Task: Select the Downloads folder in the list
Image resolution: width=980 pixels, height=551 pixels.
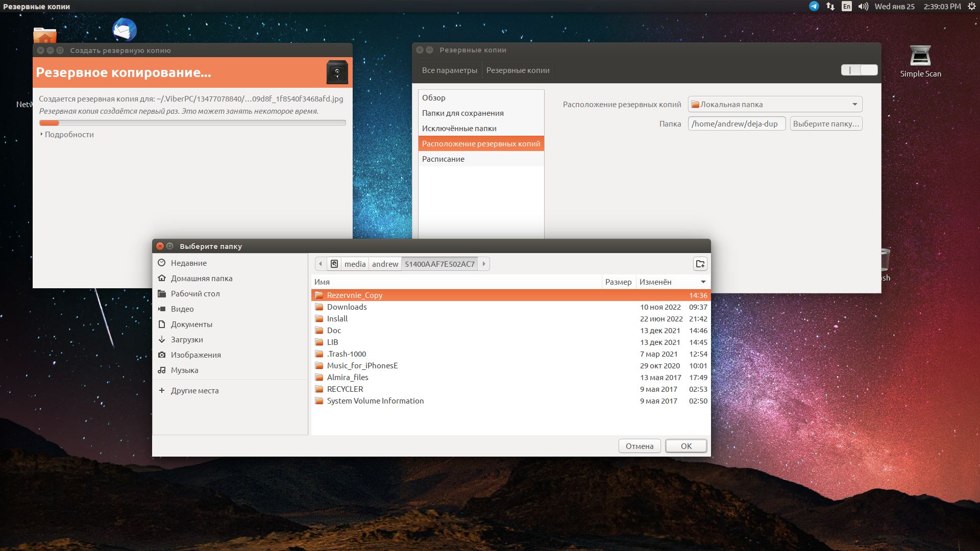Action: (x=347, y=307)
